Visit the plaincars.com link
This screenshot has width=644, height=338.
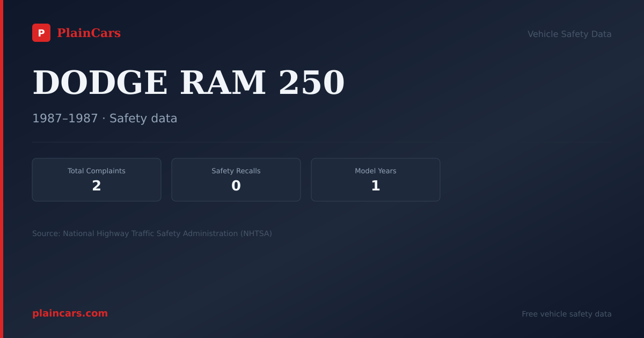70,313
